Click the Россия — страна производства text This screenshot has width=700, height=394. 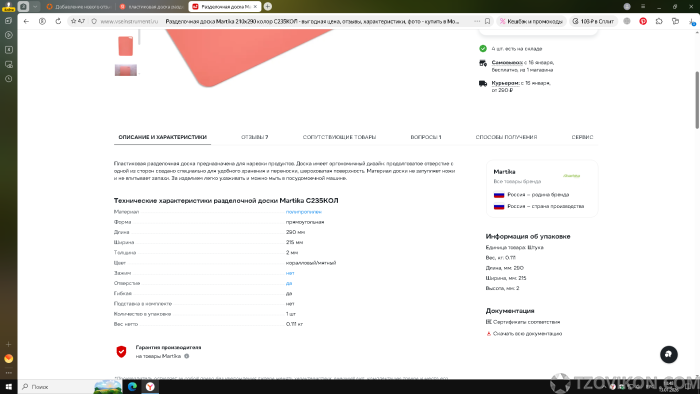tap(546, 206)
